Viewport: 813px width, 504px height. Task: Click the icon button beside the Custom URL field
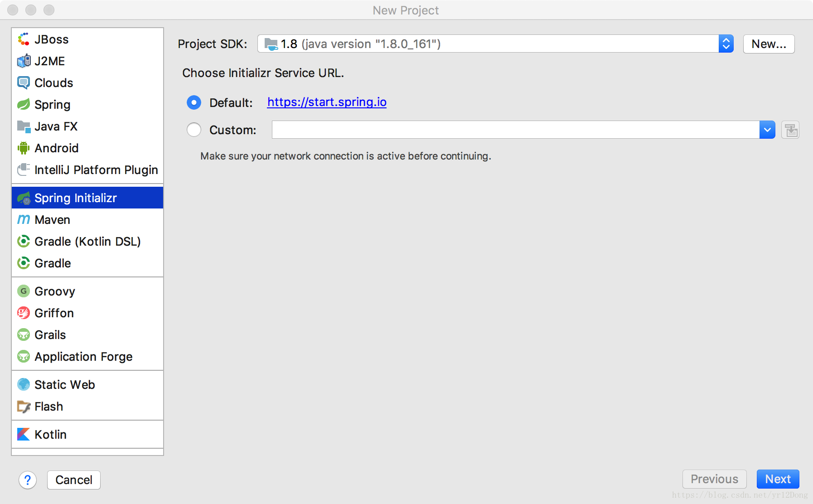[790, 130]
